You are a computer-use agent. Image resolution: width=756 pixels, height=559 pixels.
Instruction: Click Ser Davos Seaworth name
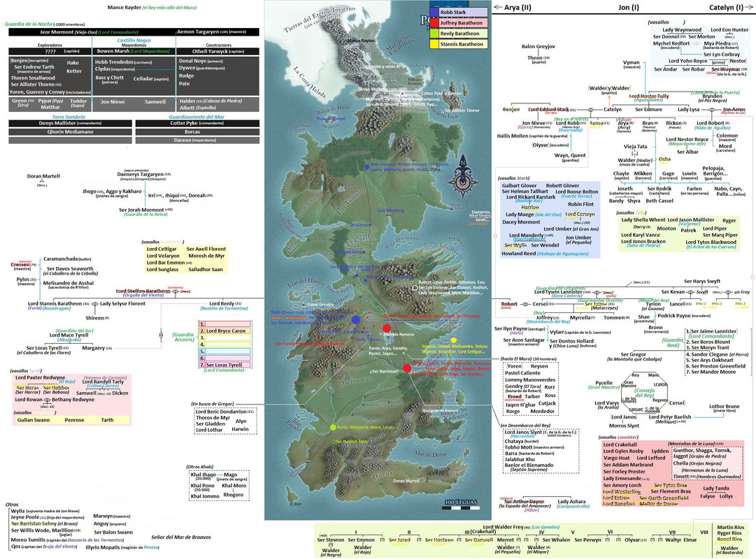pyautogui.click(x=70, y=268)
